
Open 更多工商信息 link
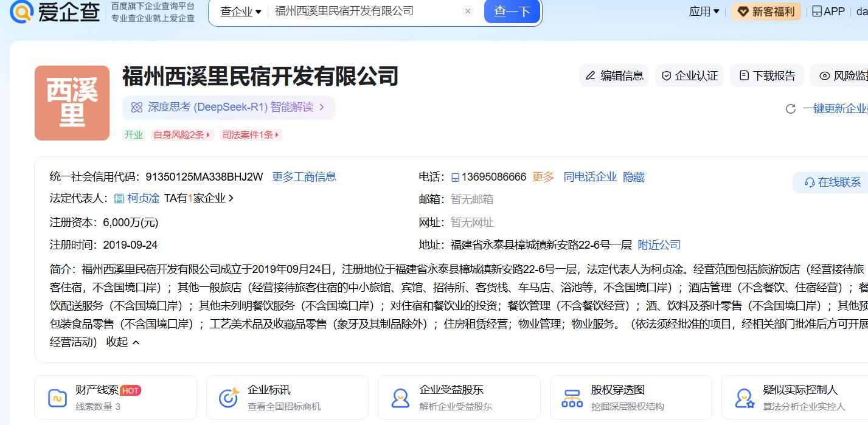click(x=304, y=177)
